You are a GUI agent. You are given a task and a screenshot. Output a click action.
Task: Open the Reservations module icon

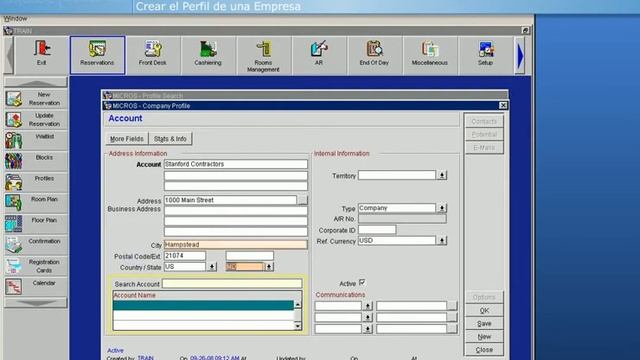tap(97, 55)
